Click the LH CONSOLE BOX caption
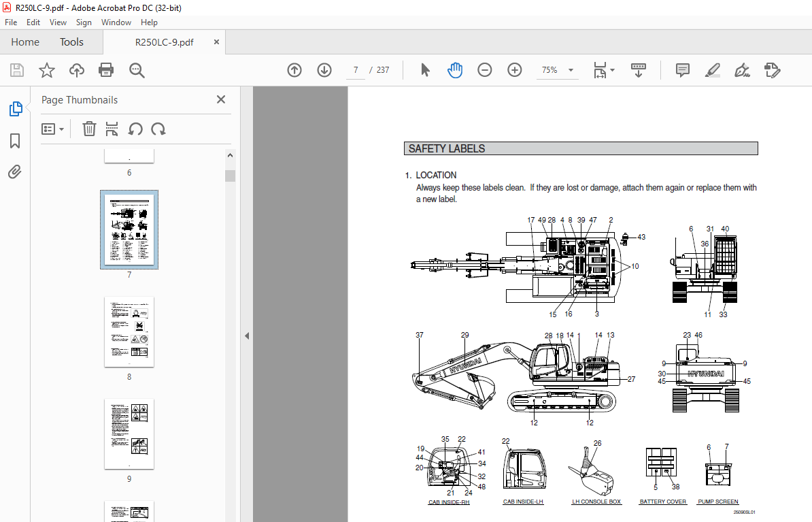The width and height of the screenshot is (812, 522). [596, 502]
